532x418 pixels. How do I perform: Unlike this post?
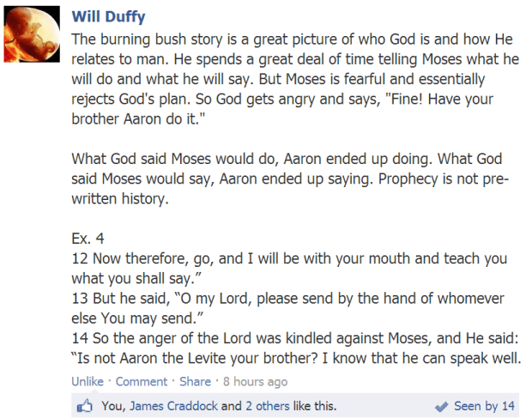[x=87, y=381]
